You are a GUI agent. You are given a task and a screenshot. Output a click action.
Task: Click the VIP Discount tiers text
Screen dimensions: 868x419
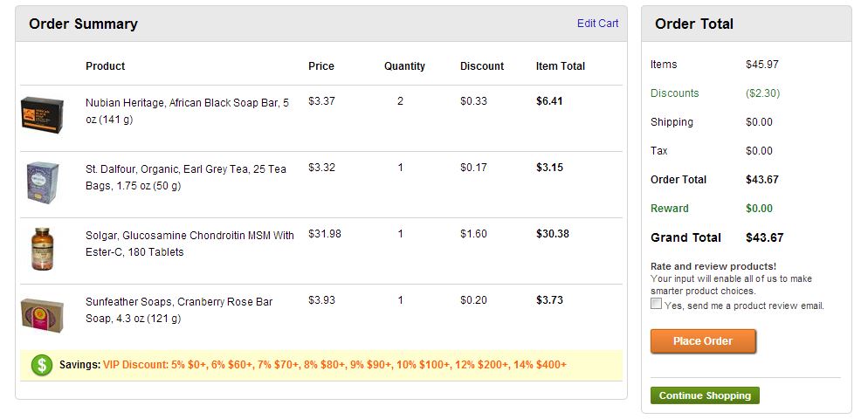(334, 364)
